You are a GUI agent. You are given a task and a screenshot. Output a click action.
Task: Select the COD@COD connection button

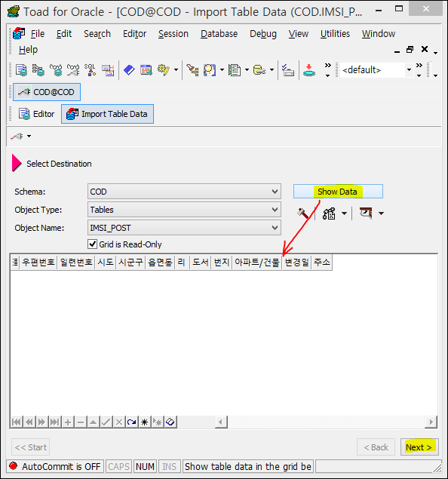pyautogui.click(x=47, y=92)
